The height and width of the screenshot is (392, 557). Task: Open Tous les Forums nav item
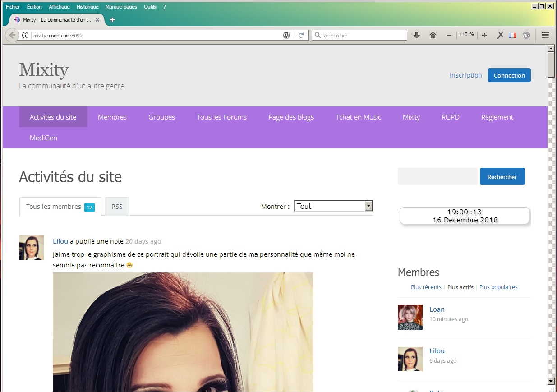(x=221, y=117)
